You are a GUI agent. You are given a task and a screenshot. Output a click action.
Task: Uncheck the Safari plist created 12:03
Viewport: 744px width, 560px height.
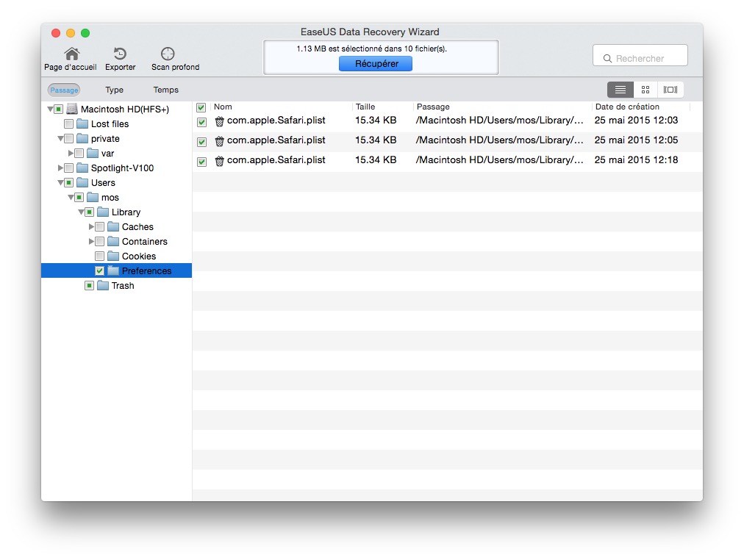click(x=201, y=122)
